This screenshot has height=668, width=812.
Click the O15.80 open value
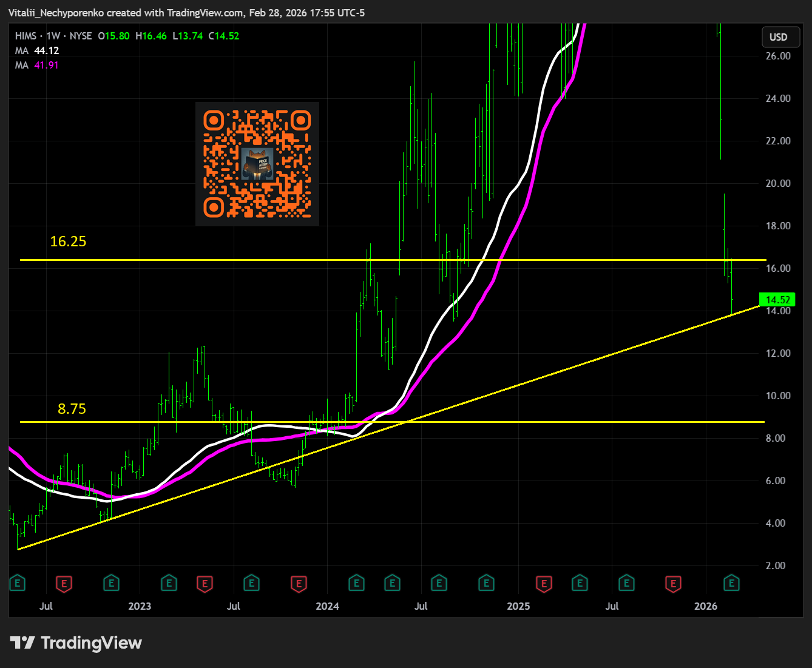(x=113, y=36)
